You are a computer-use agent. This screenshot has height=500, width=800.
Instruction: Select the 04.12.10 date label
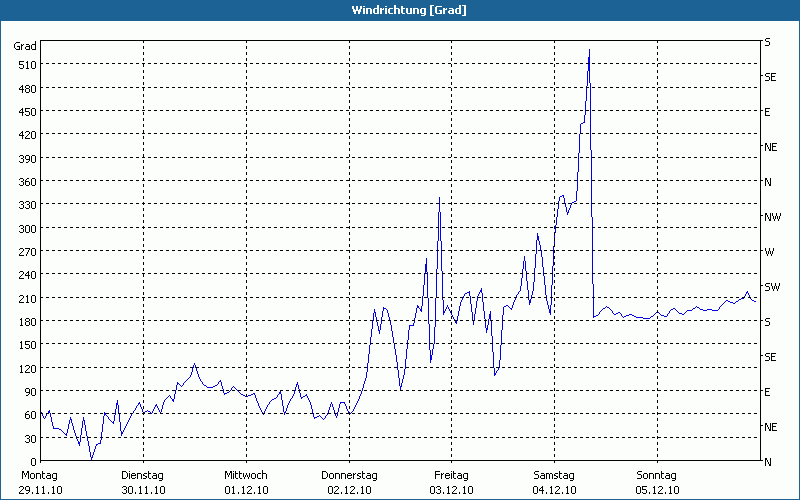click(555, 490)
